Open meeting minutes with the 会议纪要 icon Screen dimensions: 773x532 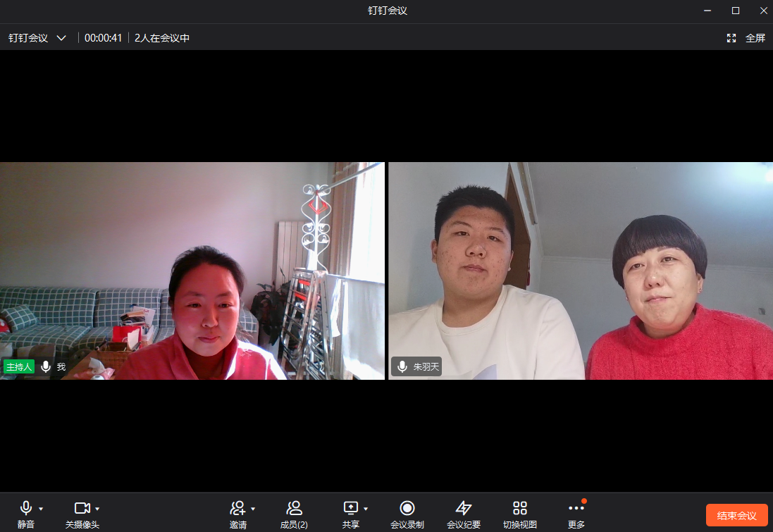(x=464, y=507)
